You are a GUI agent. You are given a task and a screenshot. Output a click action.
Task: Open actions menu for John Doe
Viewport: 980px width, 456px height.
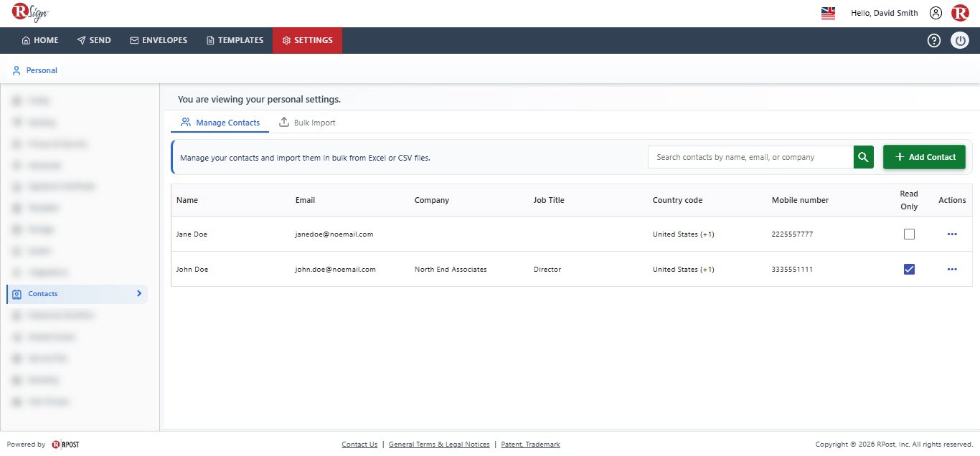tap(952, 270)
